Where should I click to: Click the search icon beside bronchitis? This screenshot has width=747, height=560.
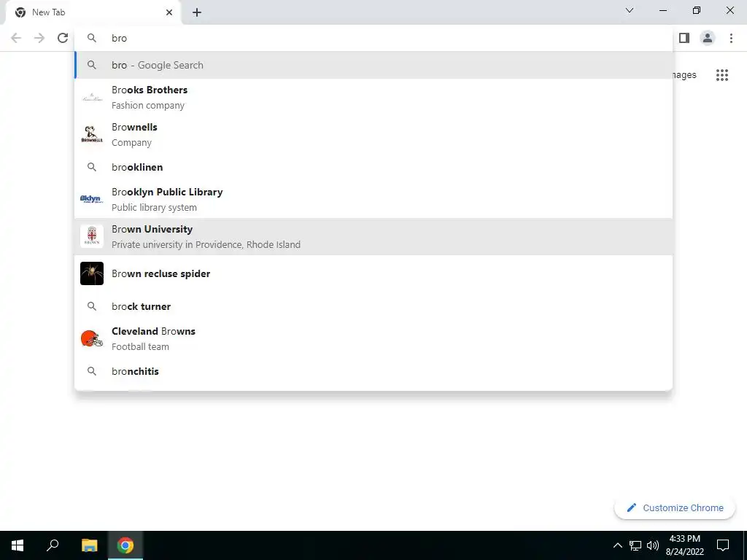[x=92, y=371]
